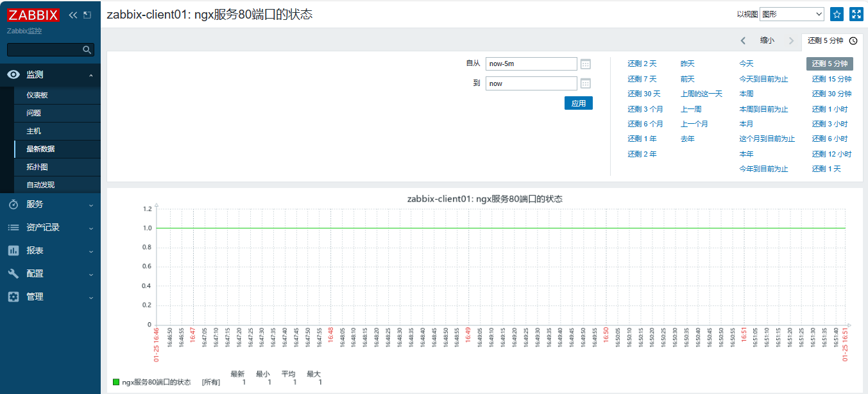
Task: Collapse sidebar with double-arrow icon
Action: coord(72,15)
